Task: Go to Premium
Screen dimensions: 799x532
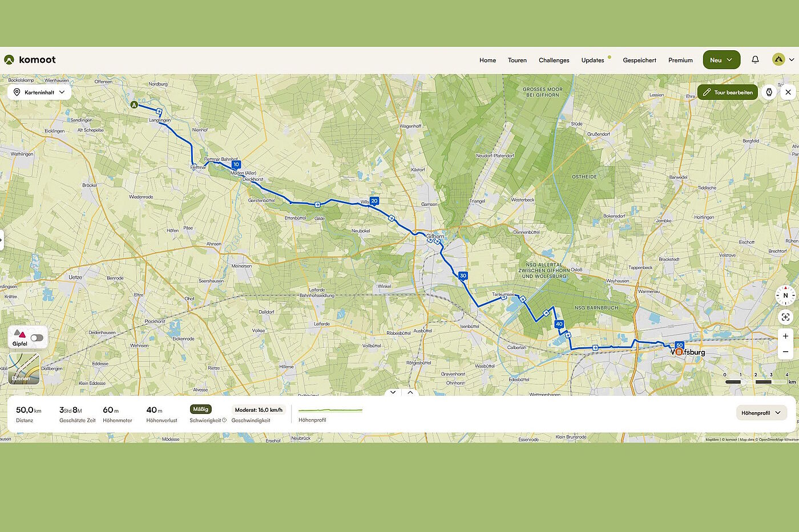Action: [x=680, y=60]
